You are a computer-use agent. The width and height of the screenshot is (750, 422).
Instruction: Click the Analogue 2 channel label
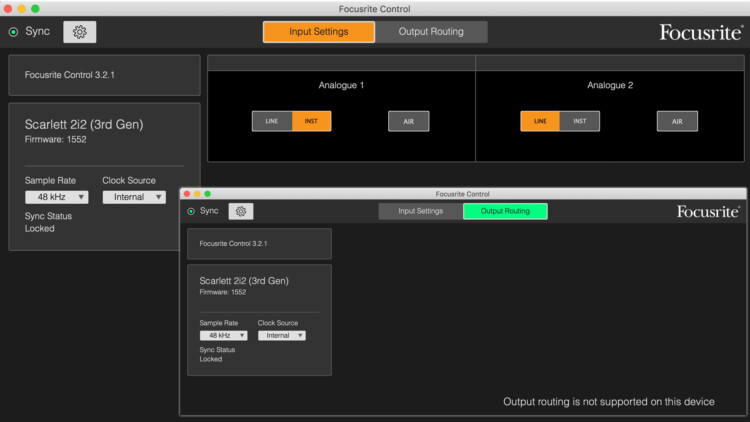[610, 85]
